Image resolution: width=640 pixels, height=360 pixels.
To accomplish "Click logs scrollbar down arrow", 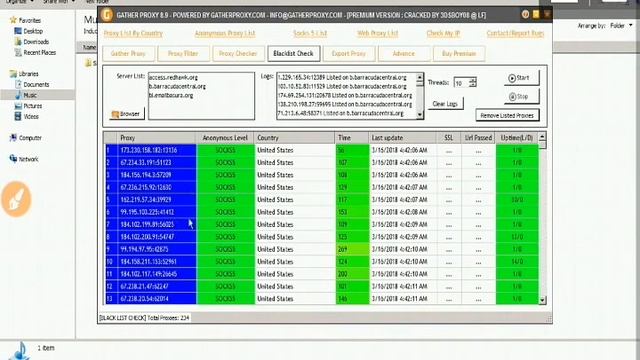I will click(x=420, y=116).
